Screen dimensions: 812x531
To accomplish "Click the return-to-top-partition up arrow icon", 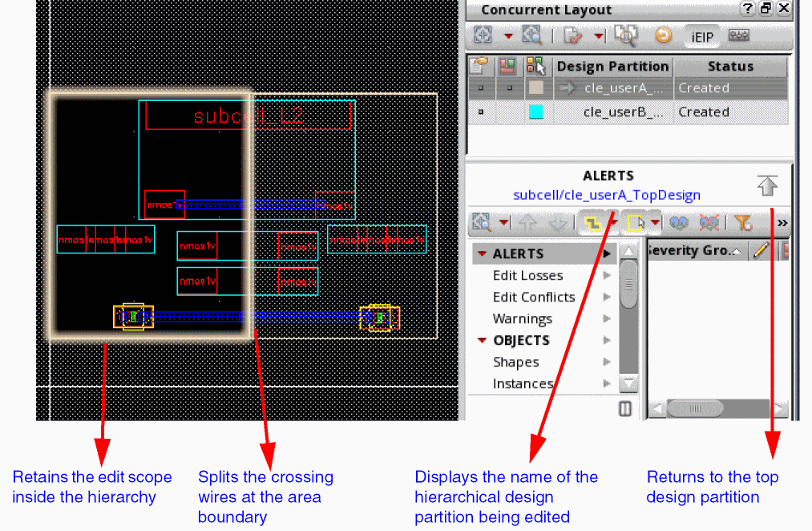I will click(767, 185).
